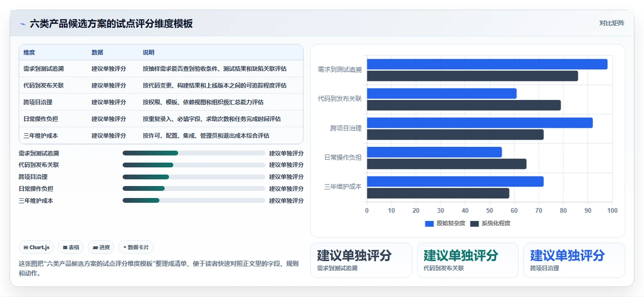Click the 需求到测试追溯 label left of progress bars
The image size is (644, 297).
[x=39, y=154]
